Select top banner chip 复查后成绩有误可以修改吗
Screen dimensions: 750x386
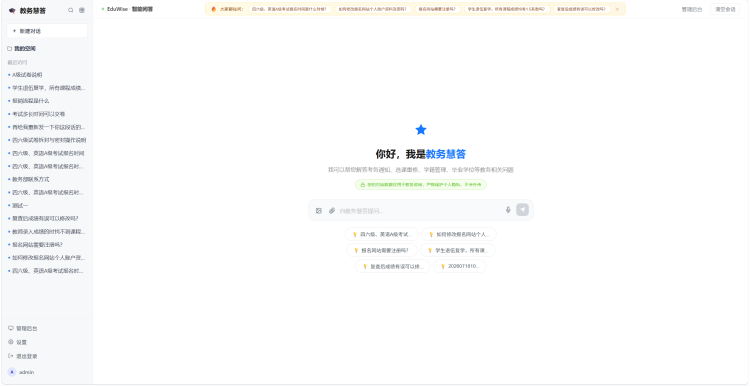(582, 9)
